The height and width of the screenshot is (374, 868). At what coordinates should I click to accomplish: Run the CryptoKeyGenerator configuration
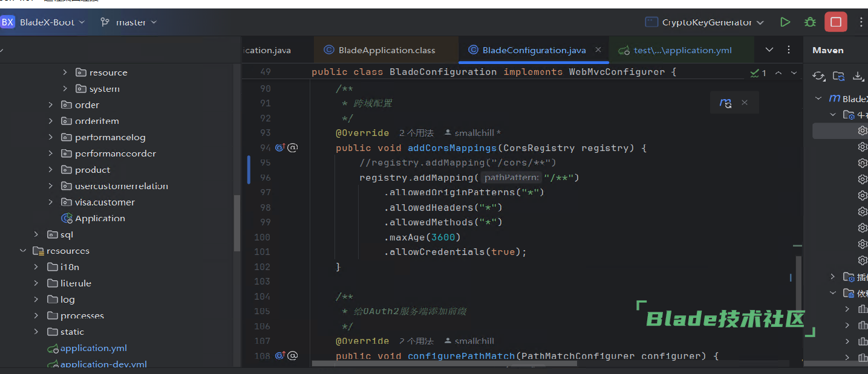point(785,22)
